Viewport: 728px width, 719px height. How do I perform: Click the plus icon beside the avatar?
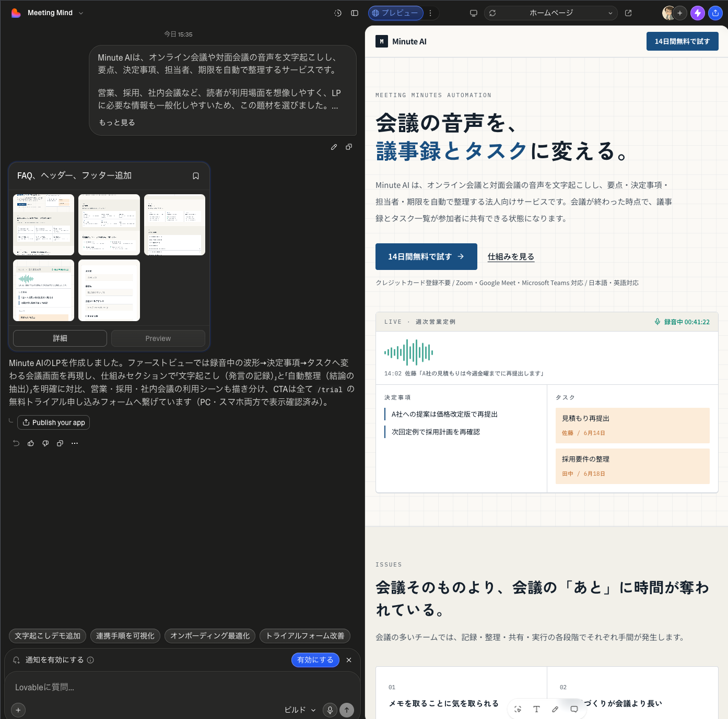(x=680, y=13)
